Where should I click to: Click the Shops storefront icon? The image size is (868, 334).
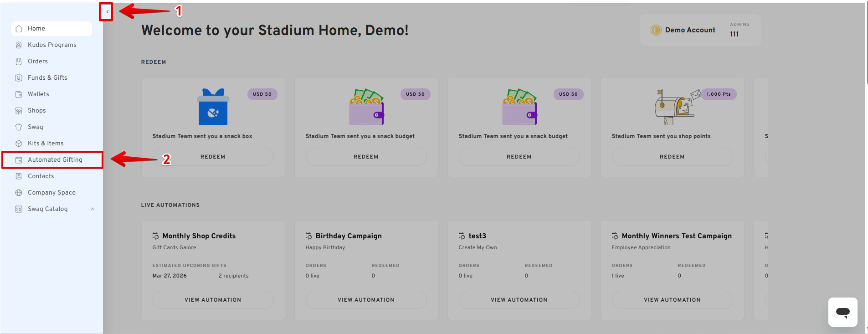click(19, 111)
